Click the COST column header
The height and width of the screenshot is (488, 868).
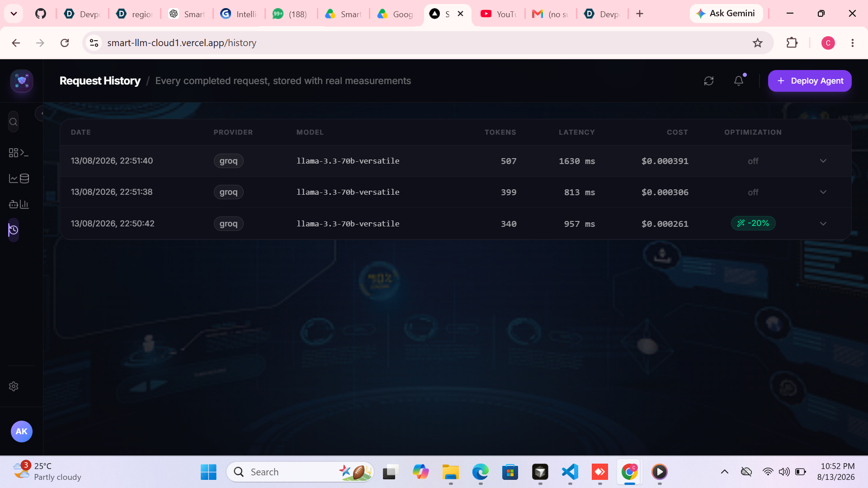pos(677,132)
